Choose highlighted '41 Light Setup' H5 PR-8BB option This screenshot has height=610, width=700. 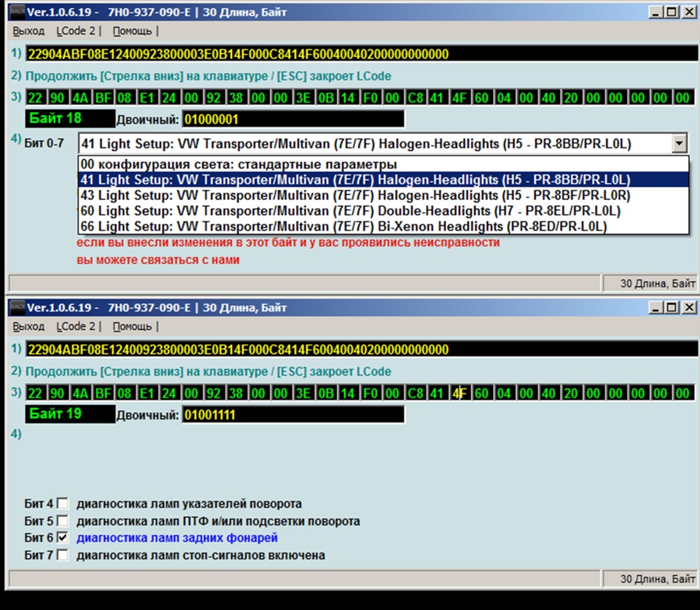tap(383, 179)
